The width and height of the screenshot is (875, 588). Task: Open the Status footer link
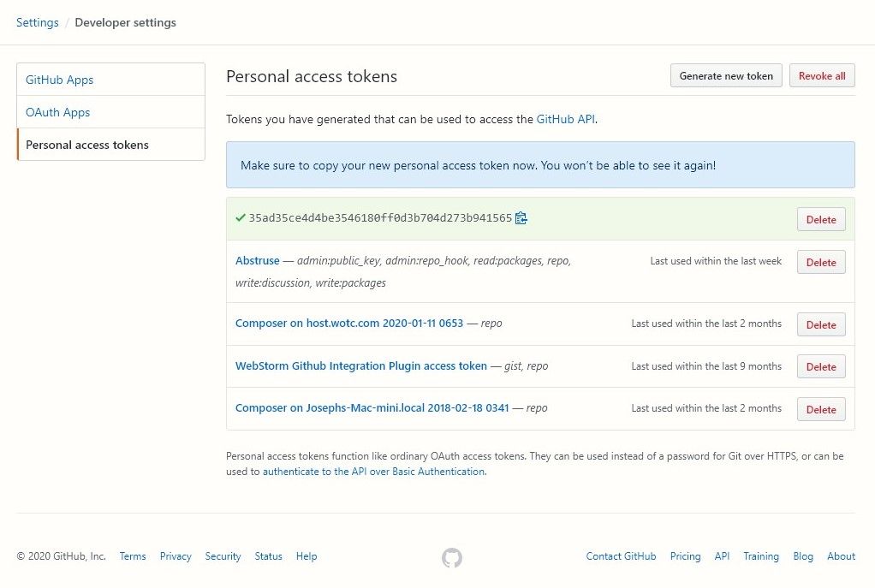click(269, 556)
